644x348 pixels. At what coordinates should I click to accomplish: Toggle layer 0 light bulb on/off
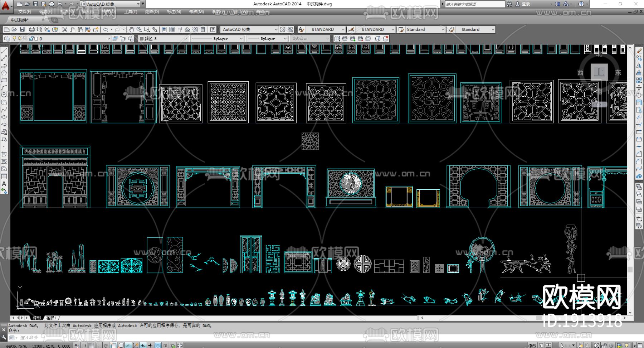(x=15, y=39)
